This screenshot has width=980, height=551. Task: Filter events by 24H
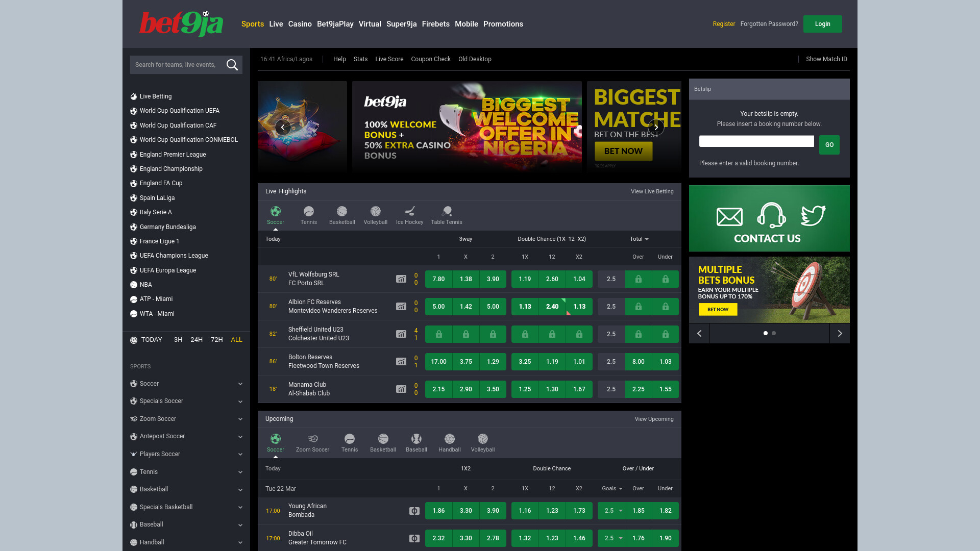click(197, 340)
